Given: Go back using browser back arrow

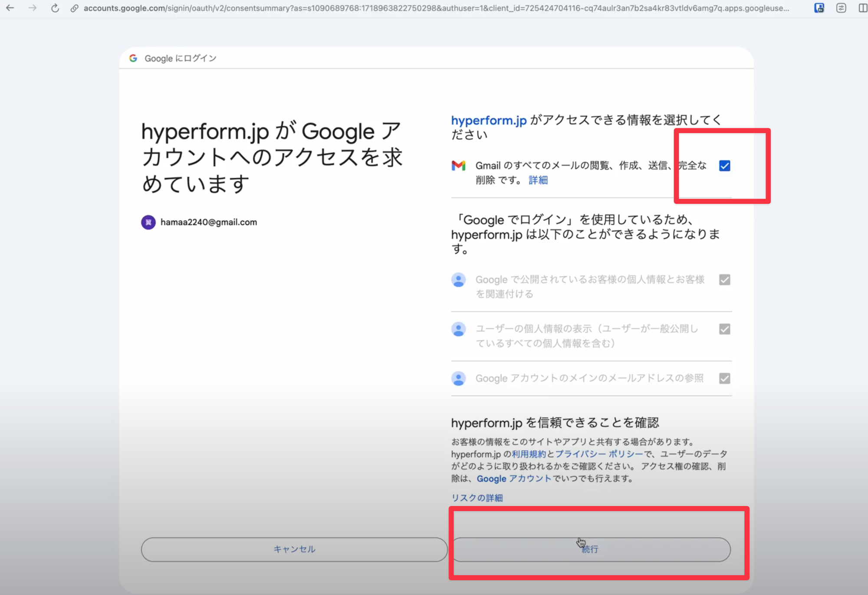Looking at the screenshot, I should [10, 8].
